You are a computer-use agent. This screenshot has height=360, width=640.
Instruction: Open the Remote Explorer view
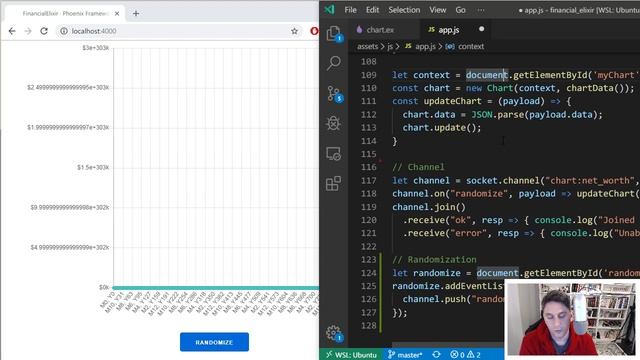[x=333, y=153]
